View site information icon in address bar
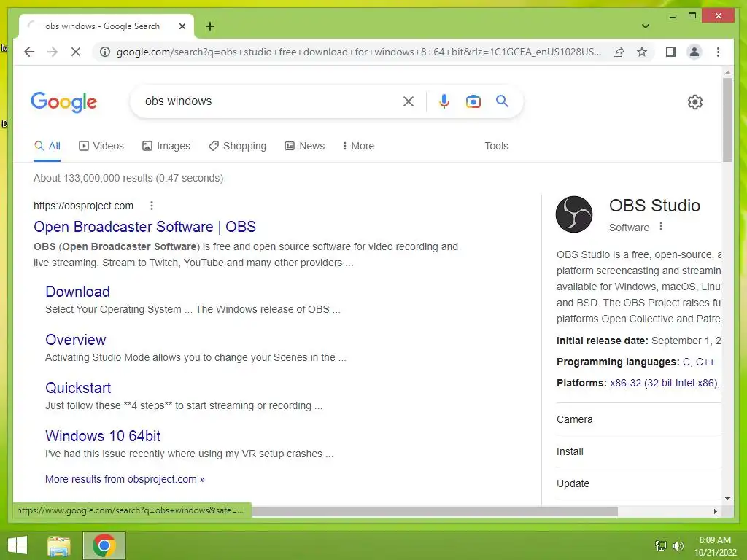Screen dimensions: 747x560 [105, 52]
